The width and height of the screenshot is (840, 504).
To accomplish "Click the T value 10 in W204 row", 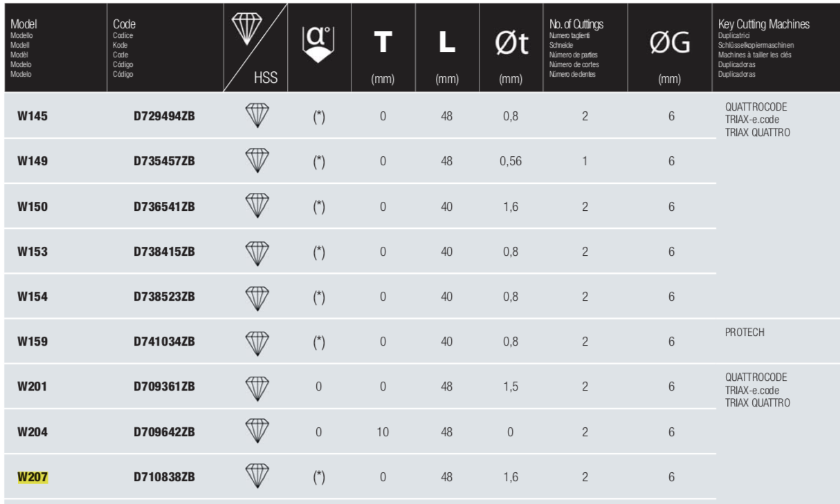I will (x=383, y=431).
